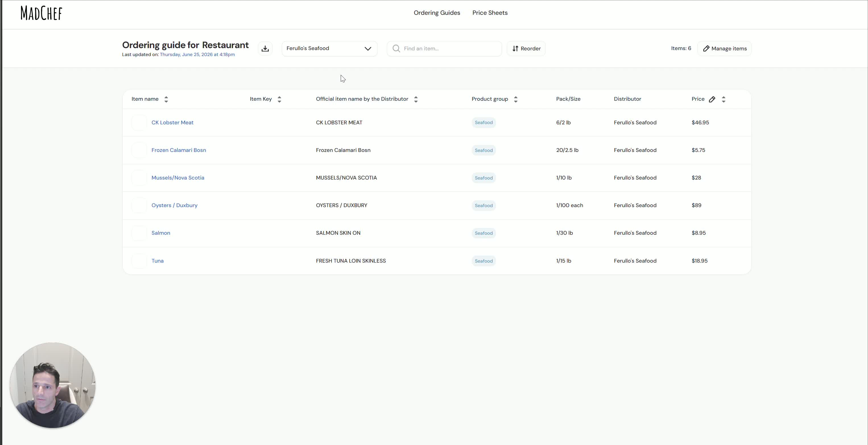Open Ordering Guides menu
868x445 pixels.
coord(437,13)
